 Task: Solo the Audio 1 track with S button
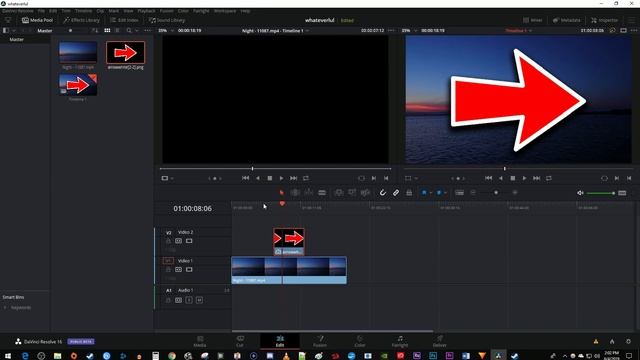[189, 300]
